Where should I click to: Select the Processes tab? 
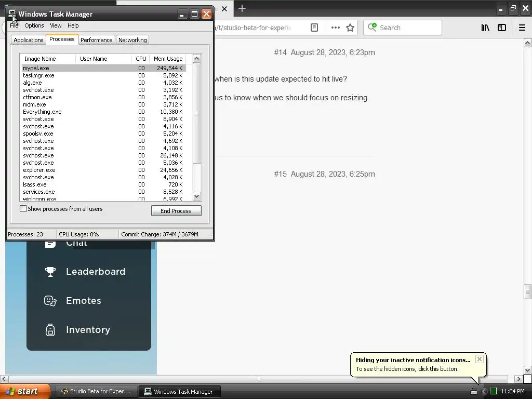click(62, 39)
